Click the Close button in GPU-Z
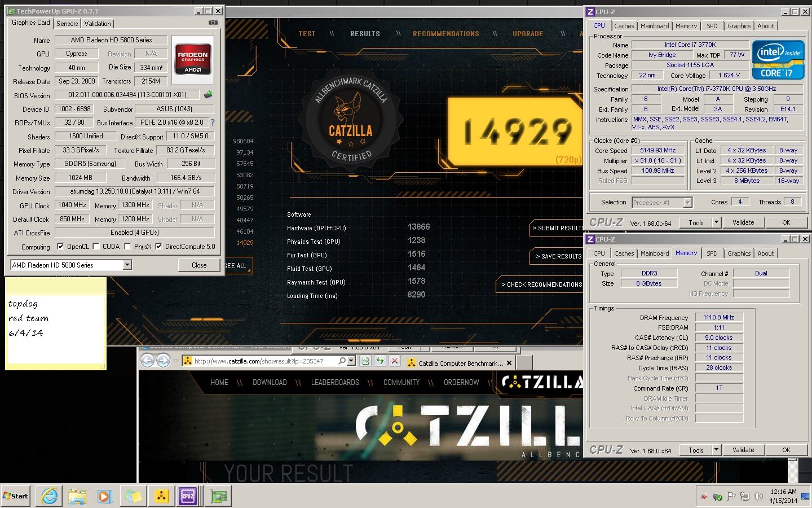This screenshot has width=812, height=508. click(x=199, y=265)
